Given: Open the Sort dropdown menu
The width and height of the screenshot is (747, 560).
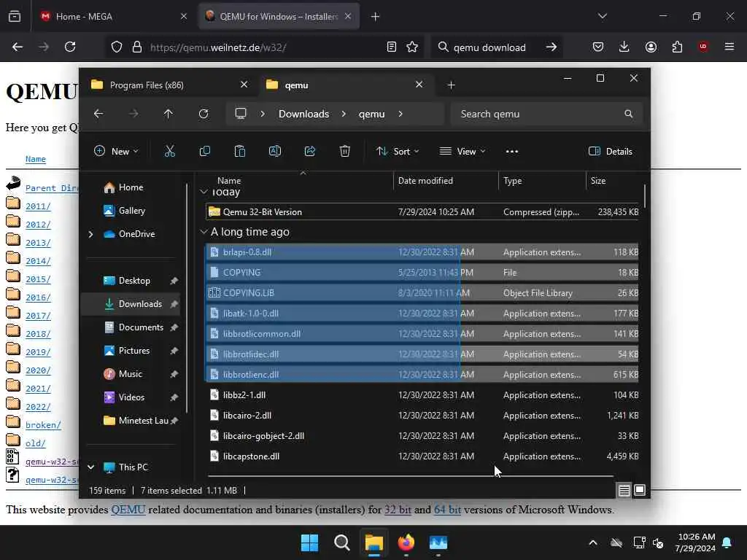Looking at the screenshot, I should [x=397, y=152].
